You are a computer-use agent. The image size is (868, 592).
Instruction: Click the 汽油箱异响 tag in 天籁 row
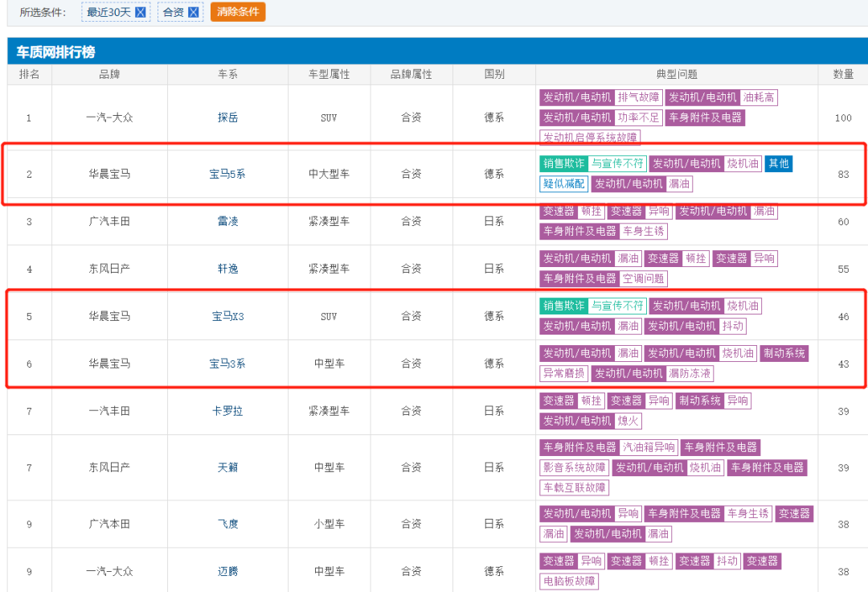tap(649, 447)
